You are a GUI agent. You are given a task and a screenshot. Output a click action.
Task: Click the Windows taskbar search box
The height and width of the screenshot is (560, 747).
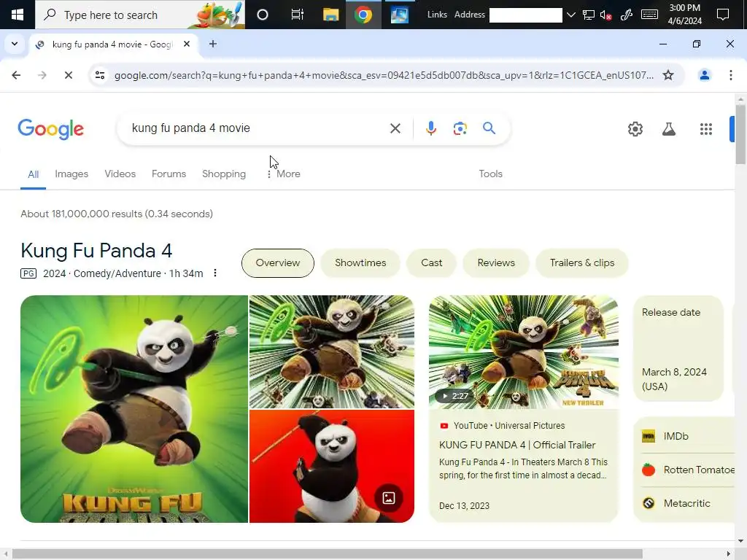coord(140,15)
